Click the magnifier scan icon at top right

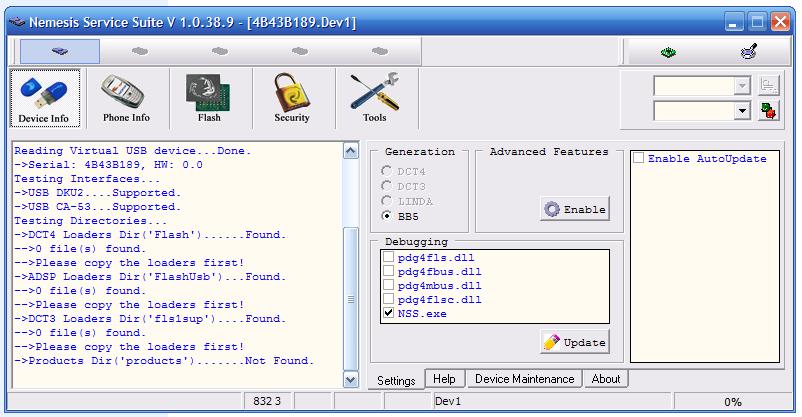click(x=747, y=51)
